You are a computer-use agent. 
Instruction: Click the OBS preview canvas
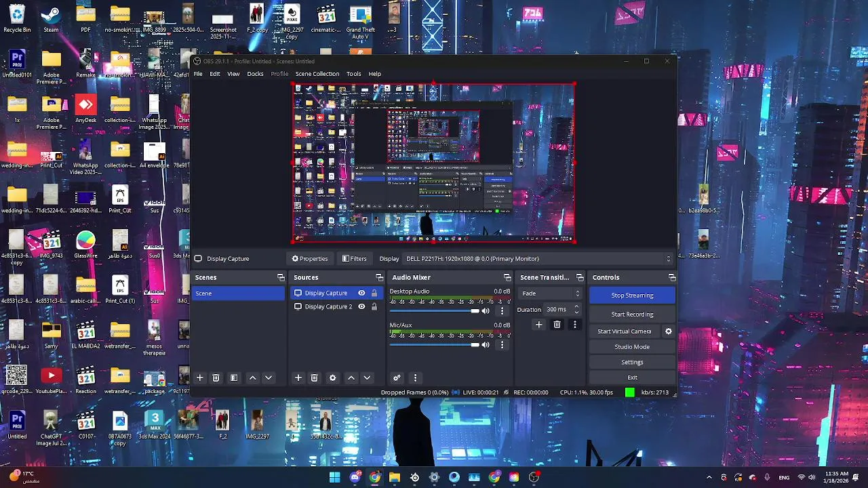(433, 163)
